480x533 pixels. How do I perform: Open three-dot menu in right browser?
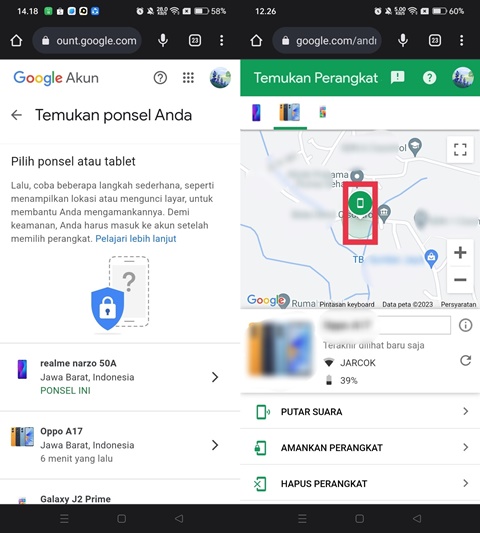(x=461, y=40)
